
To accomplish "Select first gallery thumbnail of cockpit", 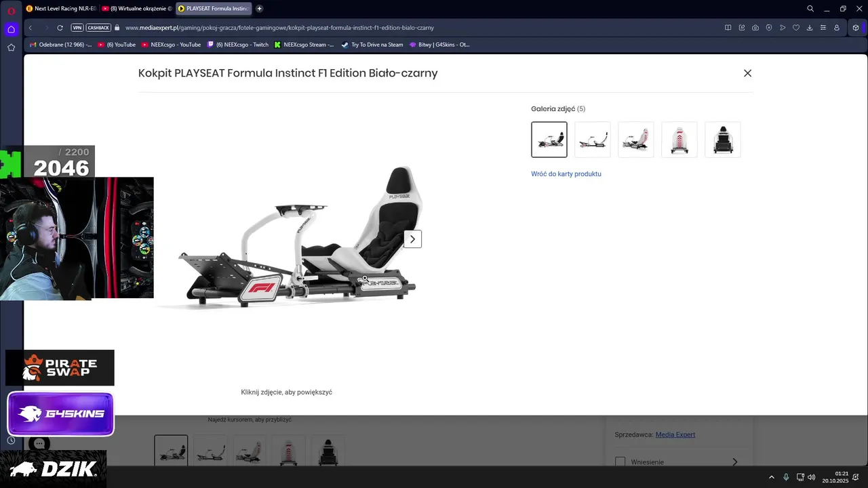I will [x=549, y=140].
